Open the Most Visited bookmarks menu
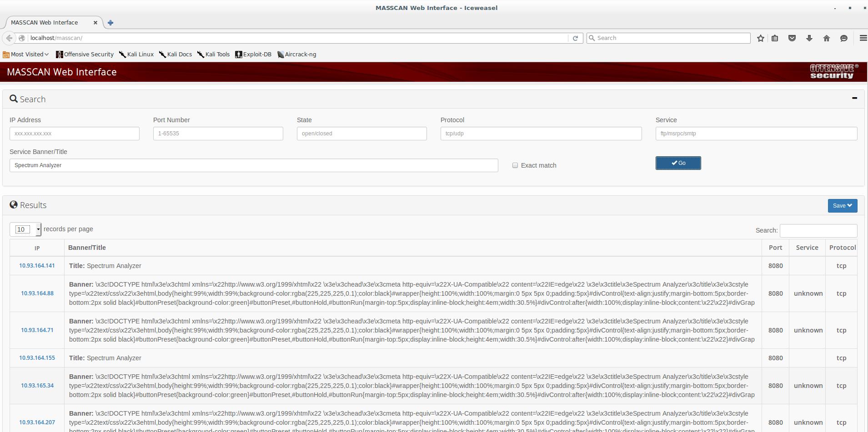The width and height of the screenshot is (868, 432). click(x=26, y=55)
